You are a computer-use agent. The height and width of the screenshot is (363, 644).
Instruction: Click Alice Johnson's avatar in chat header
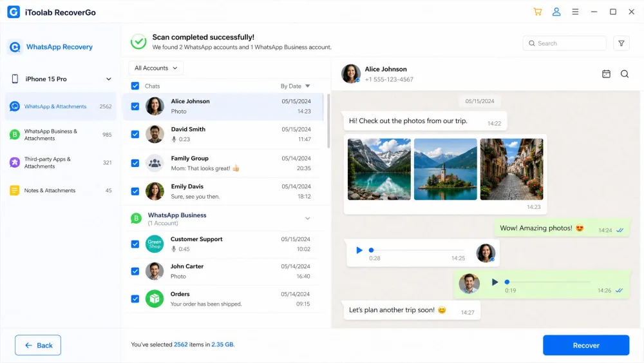(351, 74)
